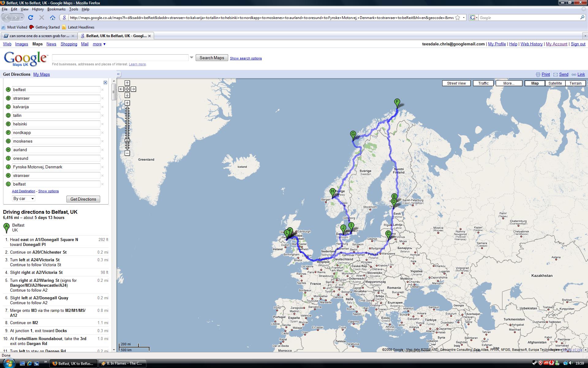Open the back/forward history dropdown arrow

[x=21, y=18]
